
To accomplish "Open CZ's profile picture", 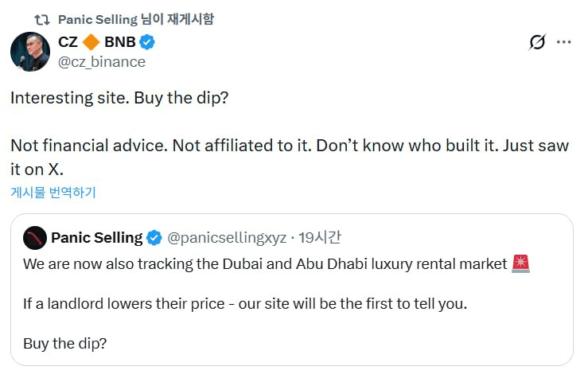I will click(30, 52).
